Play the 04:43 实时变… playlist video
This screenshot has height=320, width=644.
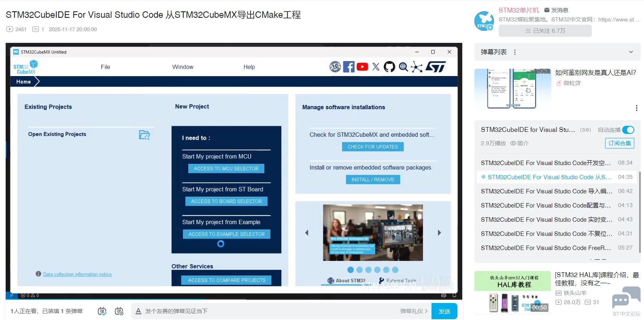tap(557, 220)
